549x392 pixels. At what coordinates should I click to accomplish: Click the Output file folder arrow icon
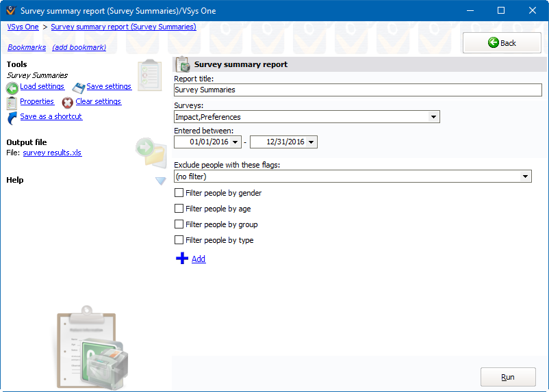(151, 153)
